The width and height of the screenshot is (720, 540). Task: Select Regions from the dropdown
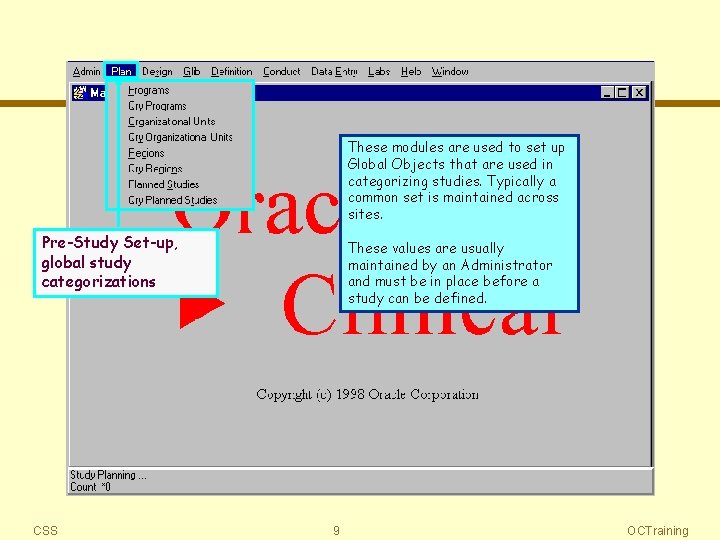pyautogui.click(x=146, y=153)
